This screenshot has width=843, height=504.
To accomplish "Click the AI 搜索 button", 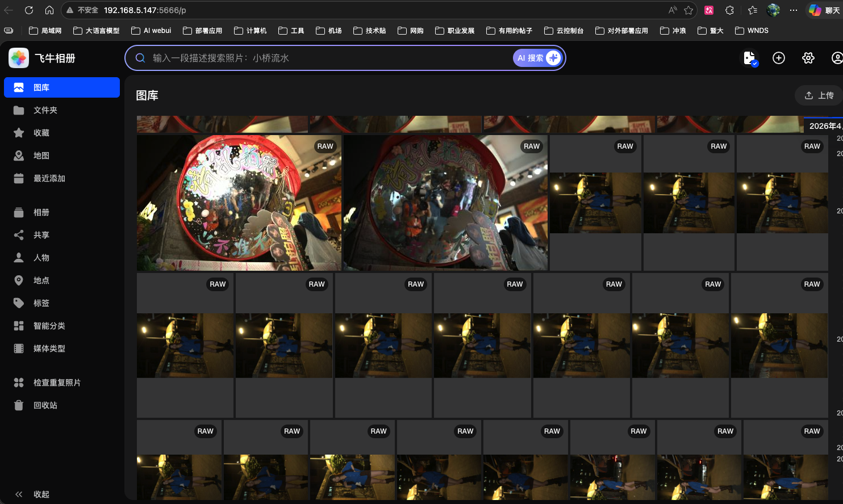I will (537, 58).
